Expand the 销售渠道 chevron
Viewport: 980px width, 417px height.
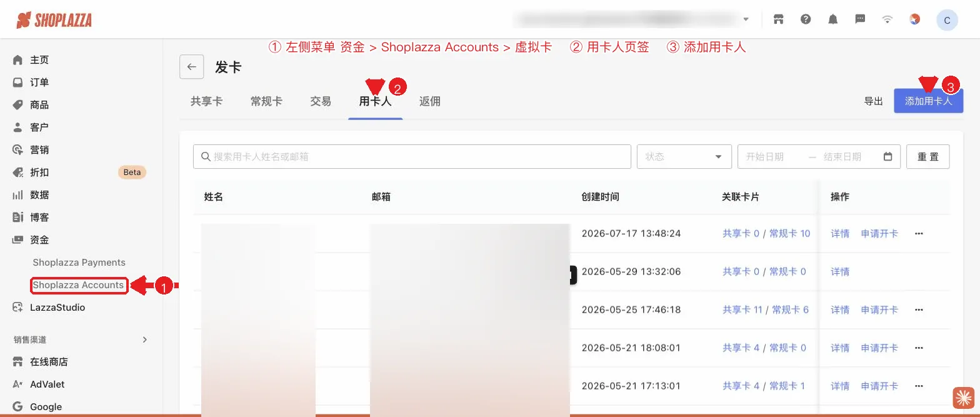[x=144, y=339]
